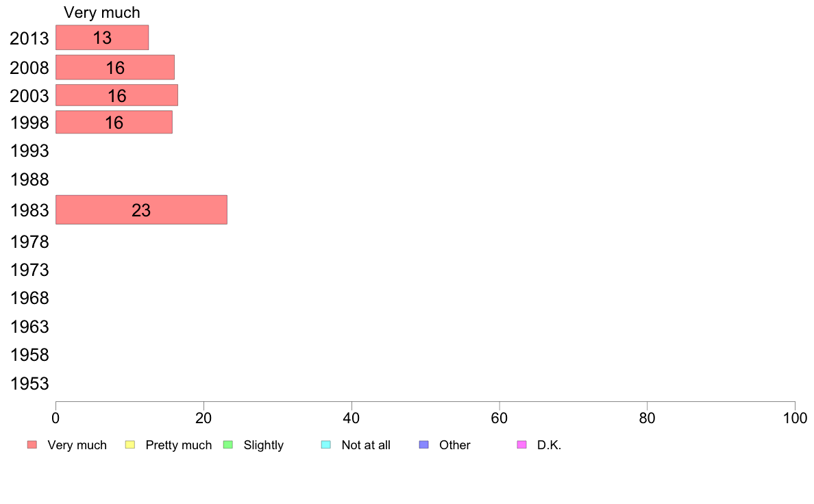814x504 pixels.
Task: Select the 1983 bar showing 23
Action: (x=141, y=210)
